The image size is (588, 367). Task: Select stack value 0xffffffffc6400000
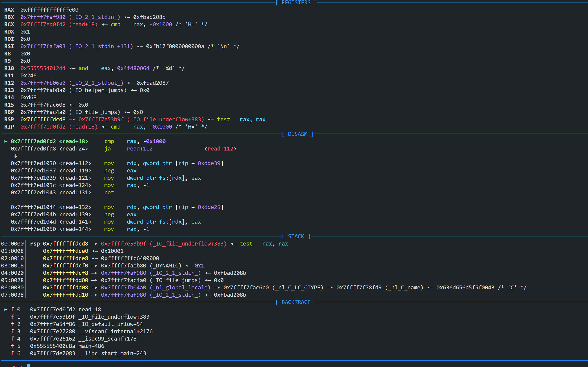[130, 258]
